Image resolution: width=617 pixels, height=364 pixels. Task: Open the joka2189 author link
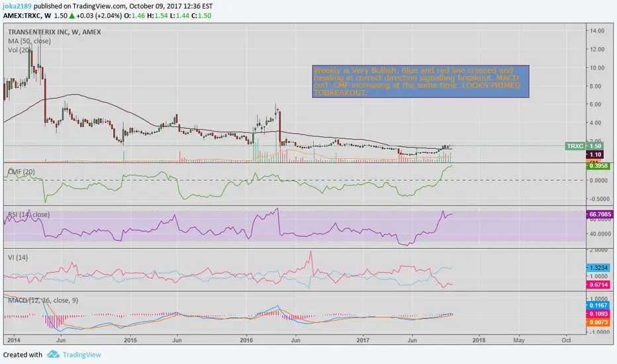click(x=17, y=6)
